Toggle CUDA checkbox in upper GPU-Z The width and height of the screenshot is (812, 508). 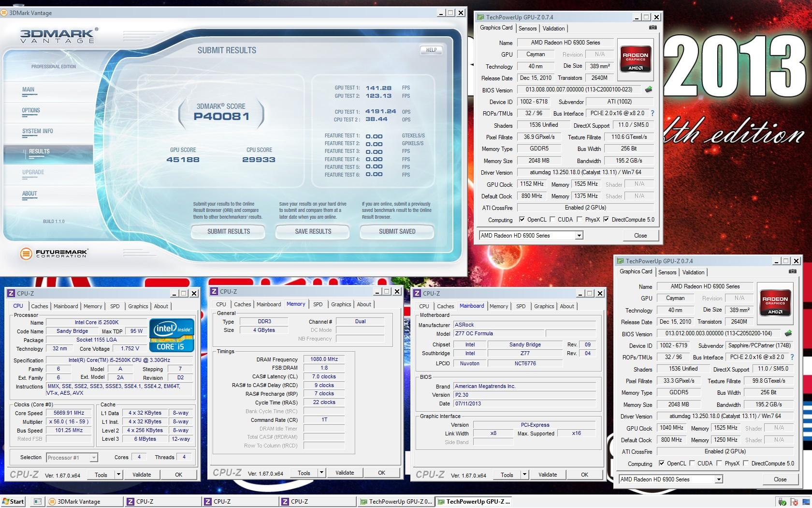click(552, 220)
